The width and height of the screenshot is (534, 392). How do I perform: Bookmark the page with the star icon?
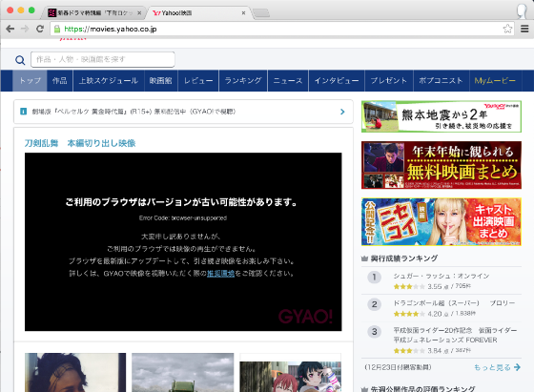point(507,29)
